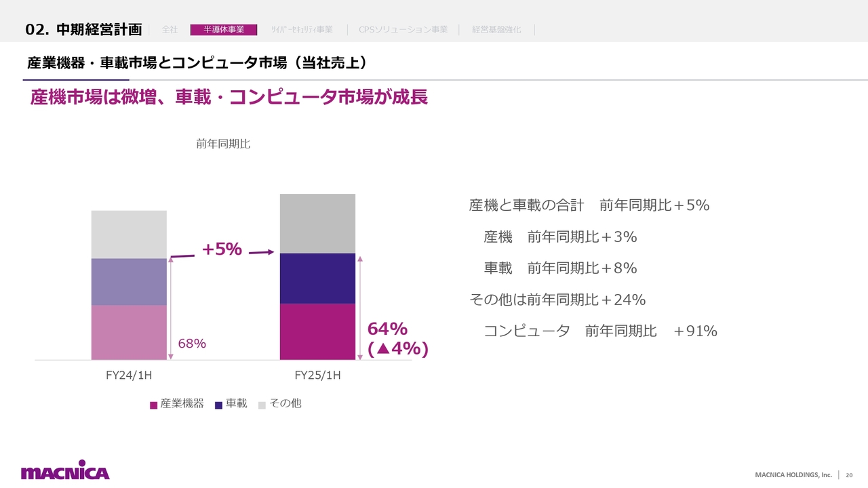Switch to the サイバーセキュリティ事業 tab

pos(302,30)
